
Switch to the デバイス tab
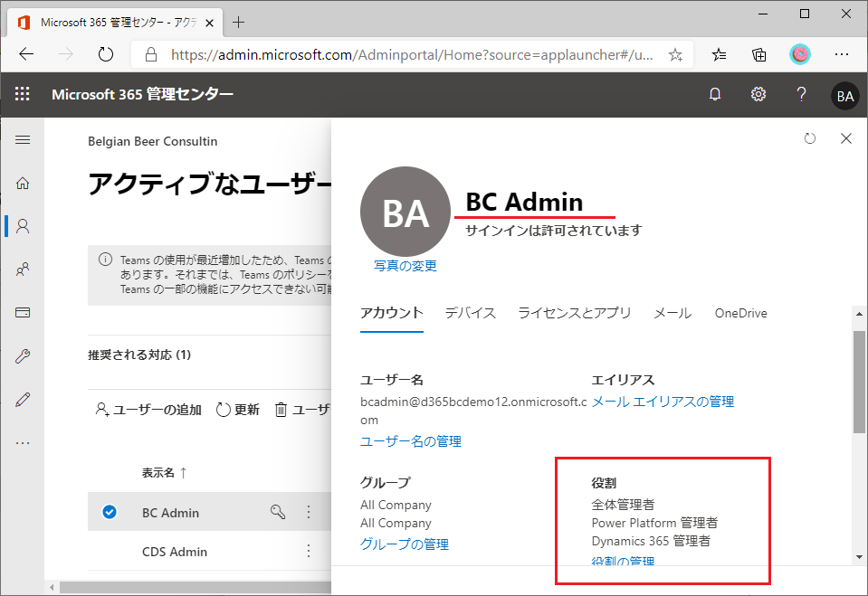click(x=470, y=313)
